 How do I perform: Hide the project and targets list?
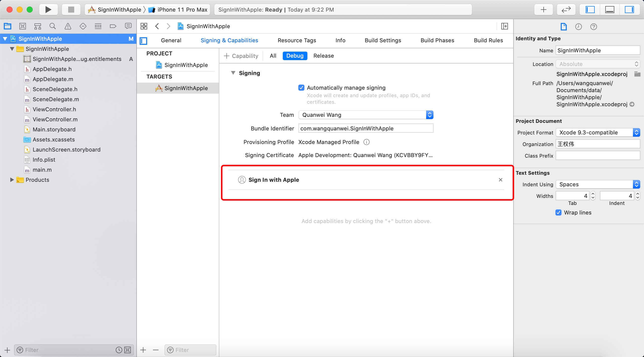point(143,41)
